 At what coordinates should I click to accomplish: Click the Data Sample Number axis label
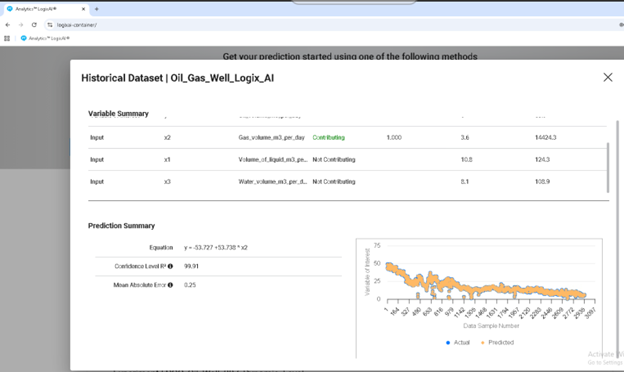pyautogui.click(x=491, y=326)
